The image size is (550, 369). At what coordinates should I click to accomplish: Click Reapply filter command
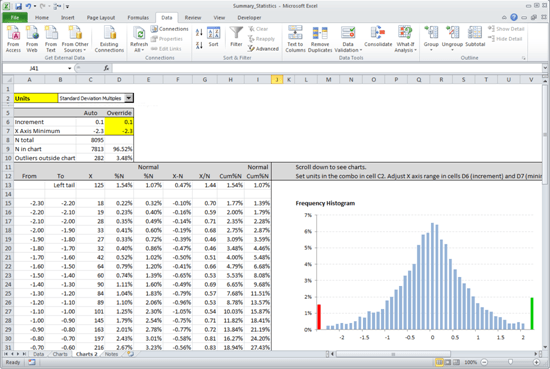point(261,39)
